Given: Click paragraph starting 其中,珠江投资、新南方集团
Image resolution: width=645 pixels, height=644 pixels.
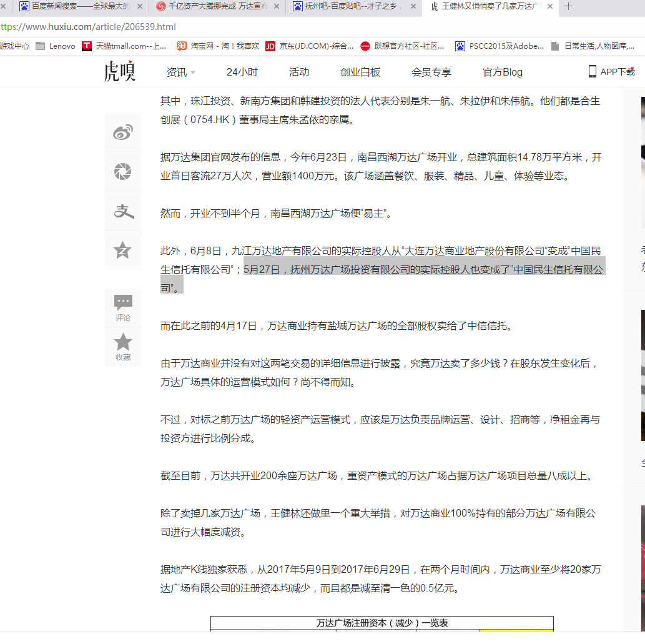Looking at the screenshot, I should [380, 111].
